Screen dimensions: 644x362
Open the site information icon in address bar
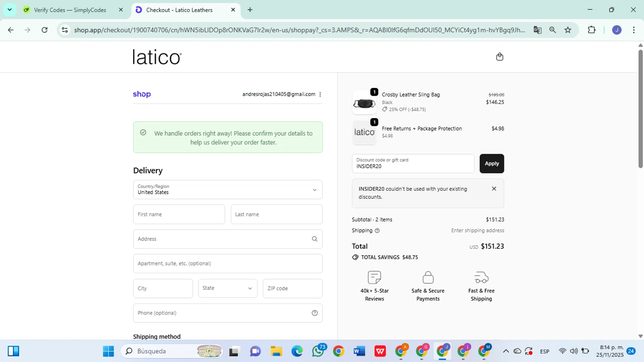65,30
